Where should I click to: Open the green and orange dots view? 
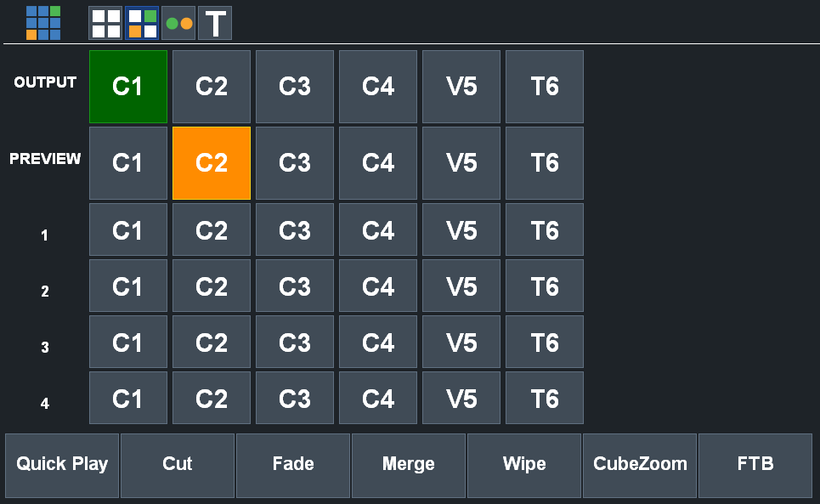pos(178,23)
